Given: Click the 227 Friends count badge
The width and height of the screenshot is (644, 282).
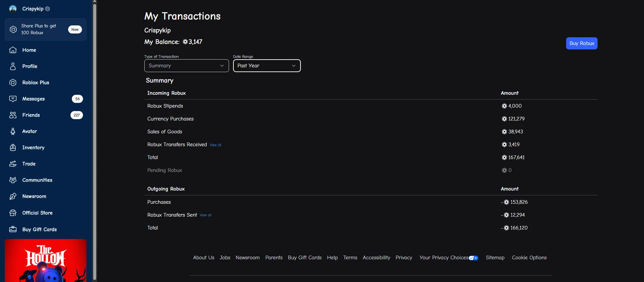Looking at the screenshot, I should tap(77, 115).
